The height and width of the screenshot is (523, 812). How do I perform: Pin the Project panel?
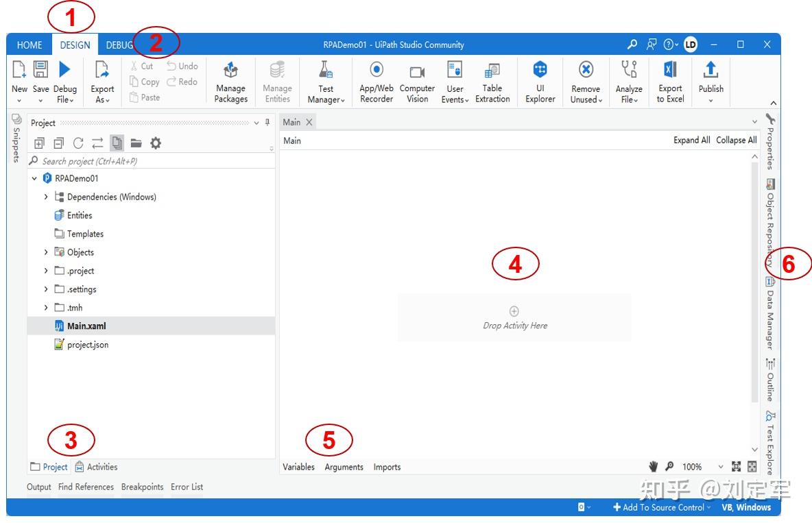(x=267, y=123)
